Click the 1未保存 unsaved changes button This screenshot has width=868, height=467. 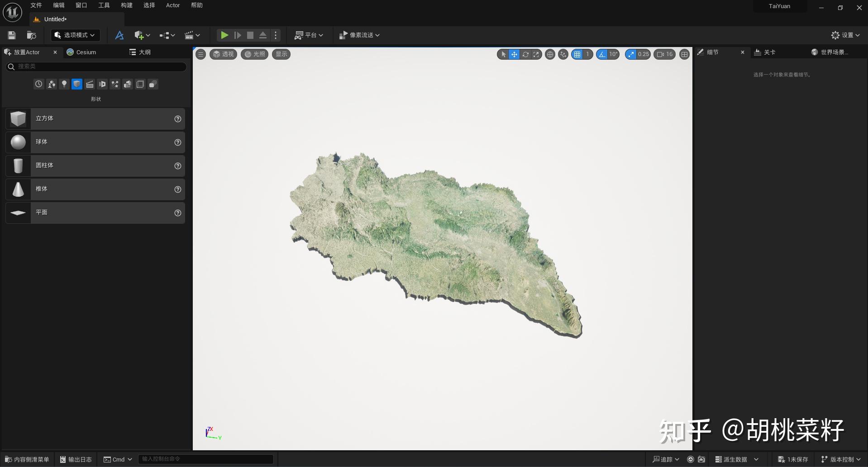(792, 459)
